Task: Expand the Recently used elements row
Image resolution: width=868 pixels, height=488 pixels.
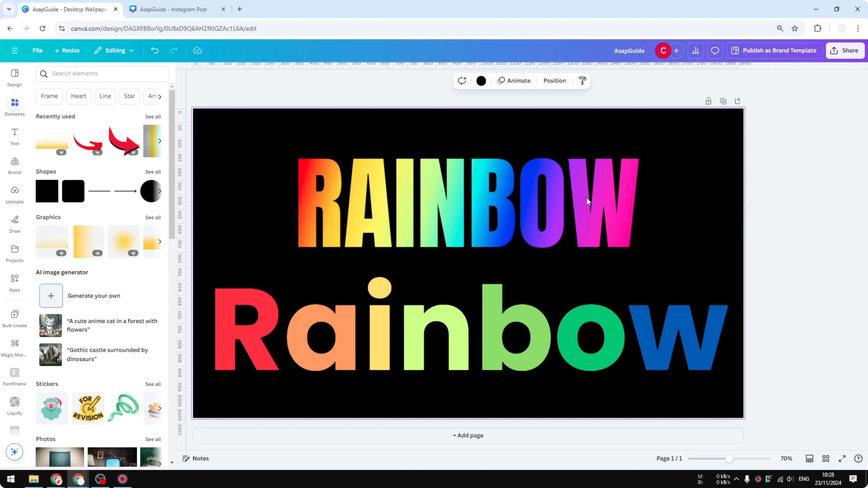Action: tap(159, 141)
